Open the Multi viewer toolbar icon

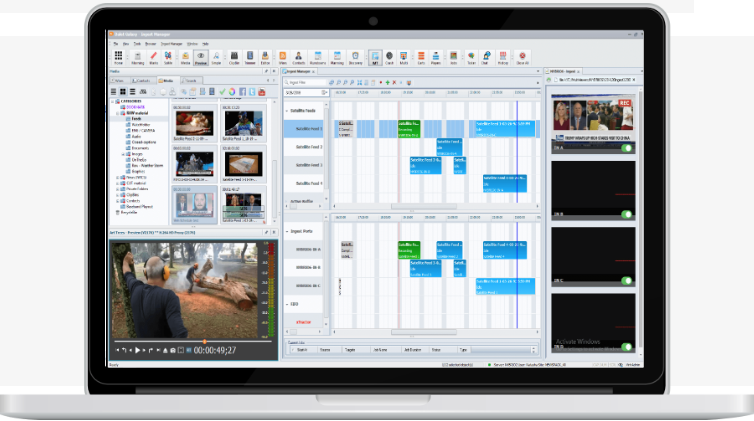coord(403,57)
